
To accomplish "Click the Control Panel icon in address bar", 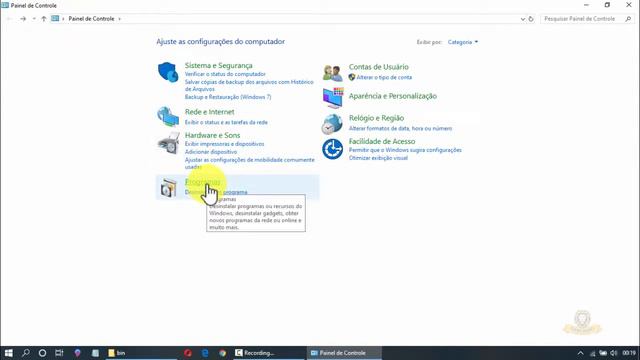I will point(55,18).
